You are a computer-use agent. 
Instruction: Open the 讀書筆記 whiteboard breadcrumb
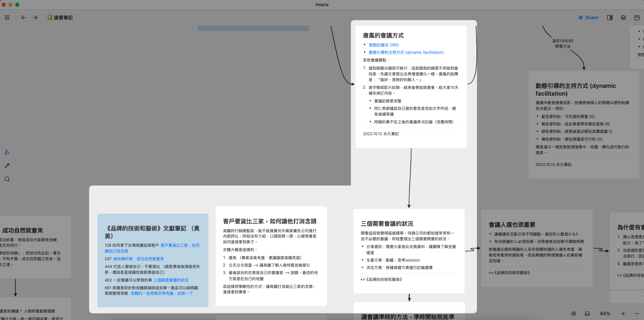59,17
